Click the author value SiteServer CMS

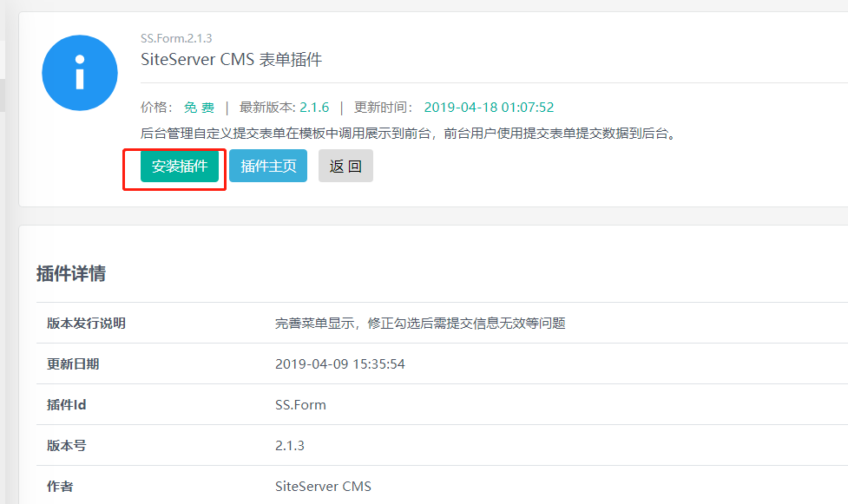tap(324, 487)
